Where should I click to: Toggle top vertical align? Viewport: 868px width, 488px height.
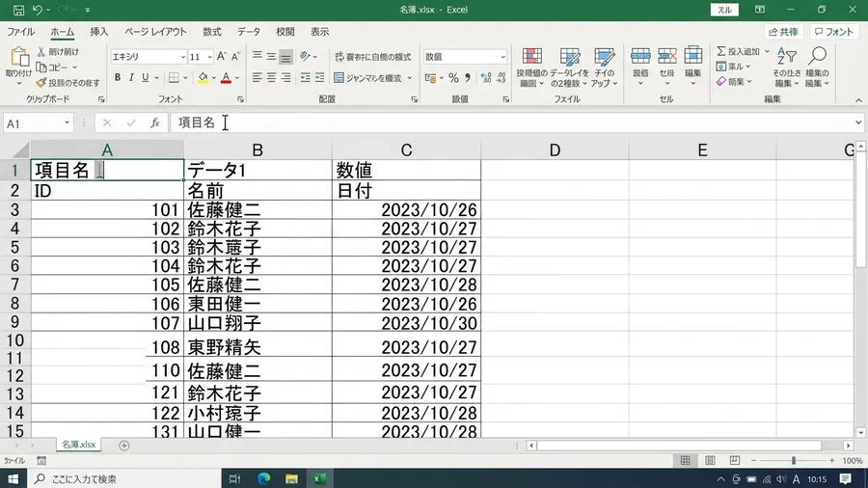click(257, 56)
